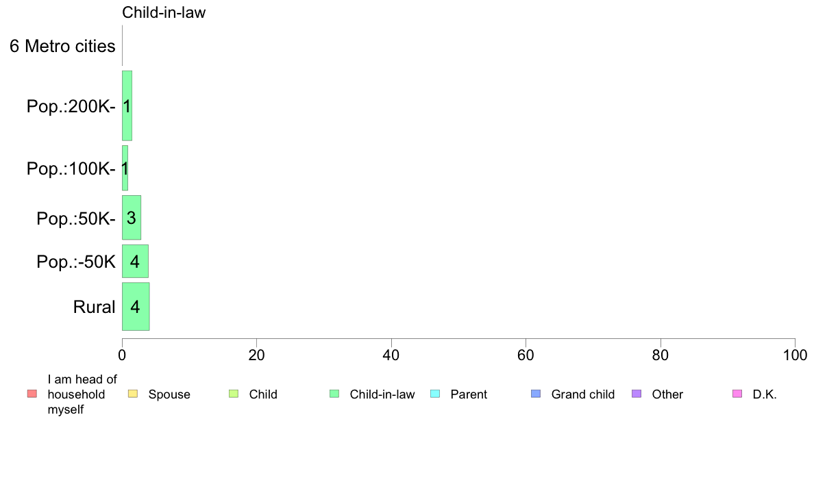Click the cyan Parent legend swatch
The width and height of the screenshot is (814, 504).
point(435,394)
